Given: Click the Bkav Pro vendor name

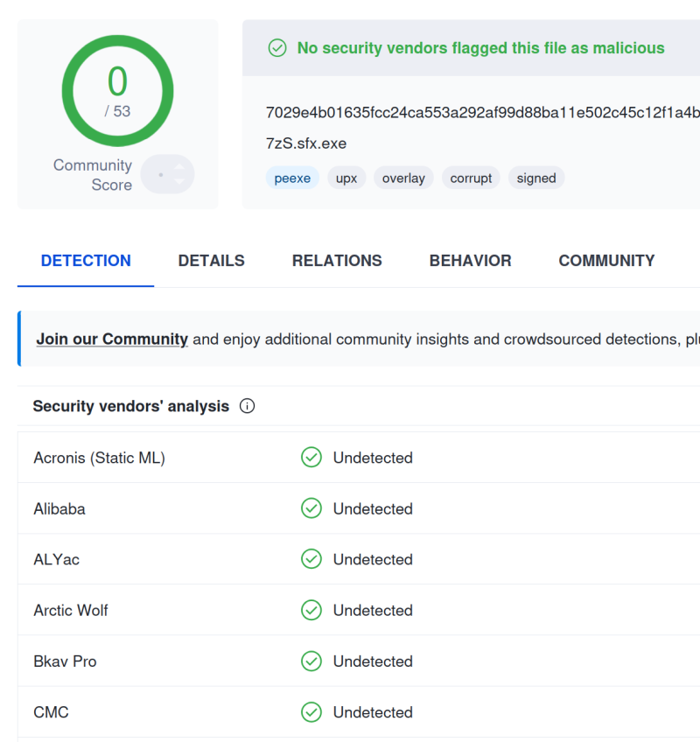Looking at the screenshot, I should pos(65,661).
